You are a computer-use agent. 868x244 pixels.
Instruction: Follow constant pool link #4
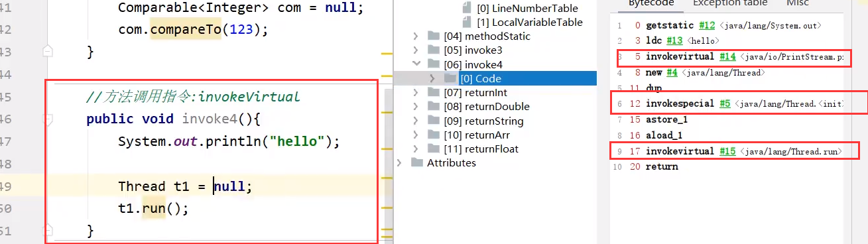[671, 72]
